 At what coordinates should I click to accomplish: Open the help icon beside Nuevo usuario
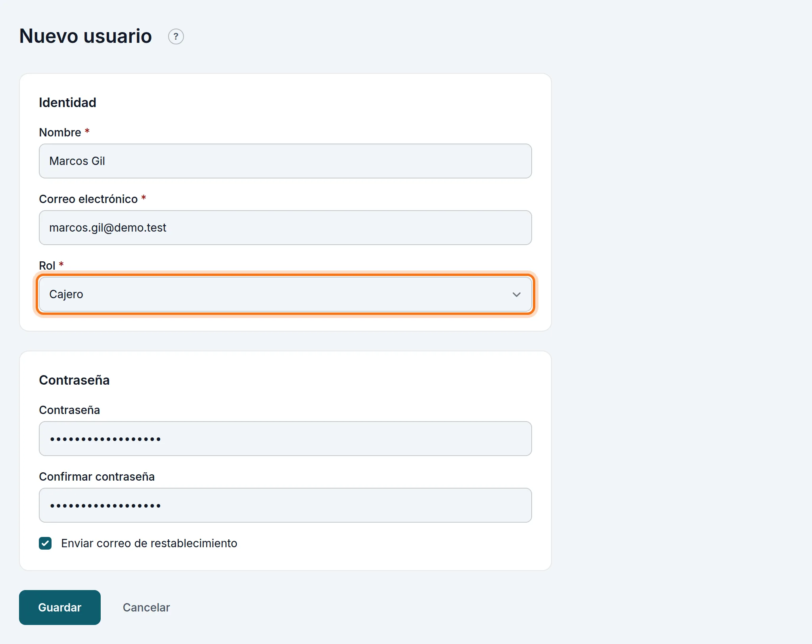point(176,36)
